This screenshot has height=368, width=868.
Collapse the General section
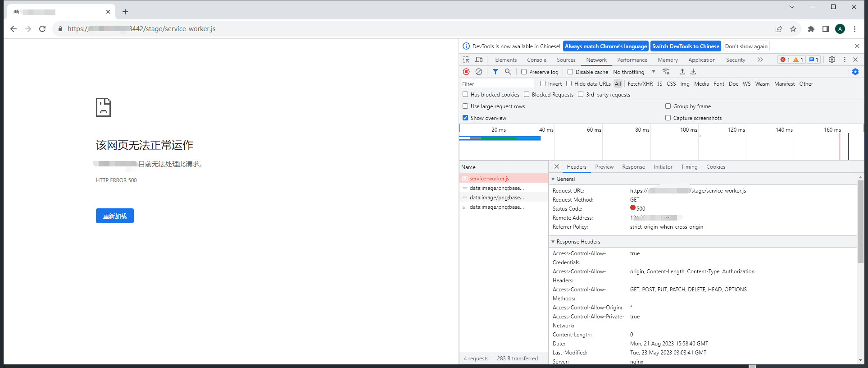[553, 179]
